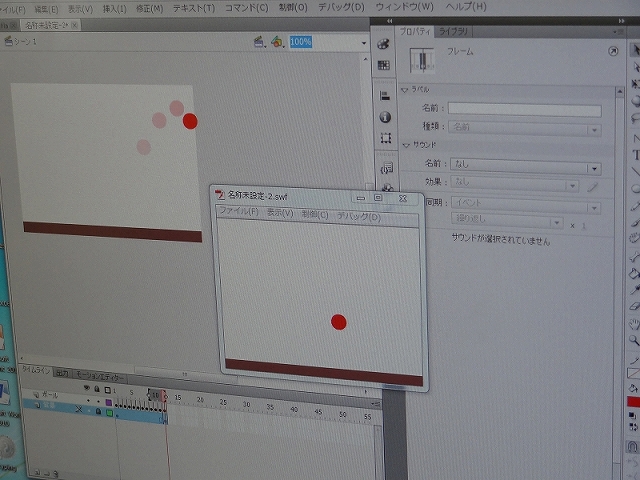Image resolution: width=640 pixels, height=480 pixels.
Task: Open the Properties panel options menu
Action: coord(617,32)
